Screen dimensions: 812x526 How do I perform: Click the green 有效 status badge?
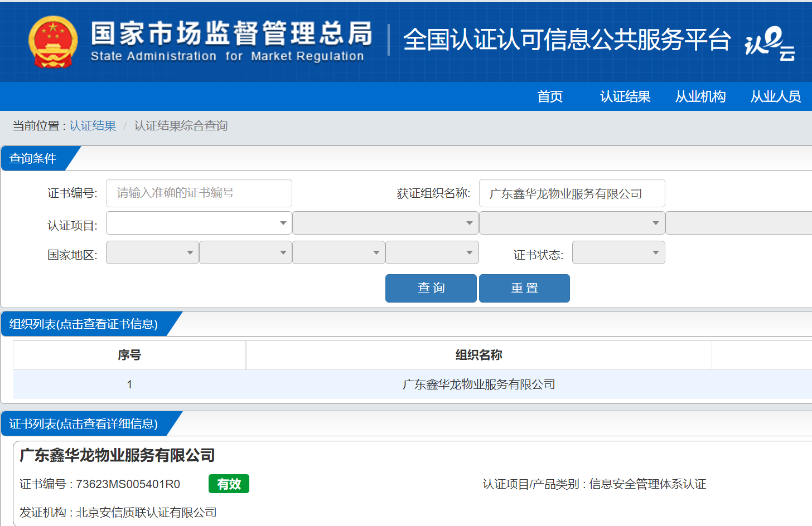pos(229,484)
